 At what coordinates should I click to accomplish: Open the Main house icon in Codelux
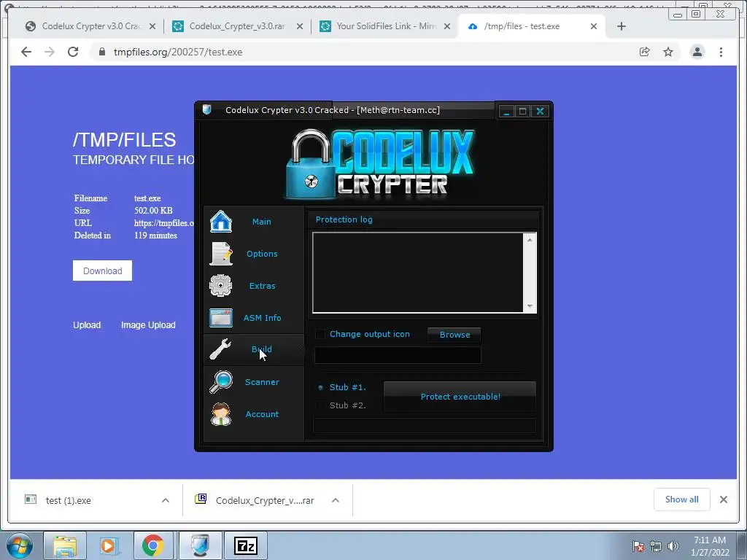coord(220,222)
